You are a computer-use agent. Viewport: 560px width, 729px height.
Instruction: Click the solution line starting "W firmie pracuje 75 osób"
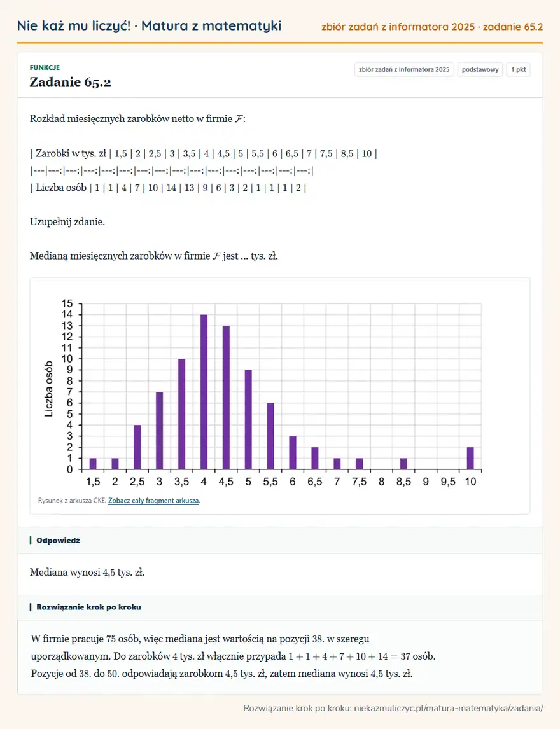pyautogui.click(x=200, y=639)
